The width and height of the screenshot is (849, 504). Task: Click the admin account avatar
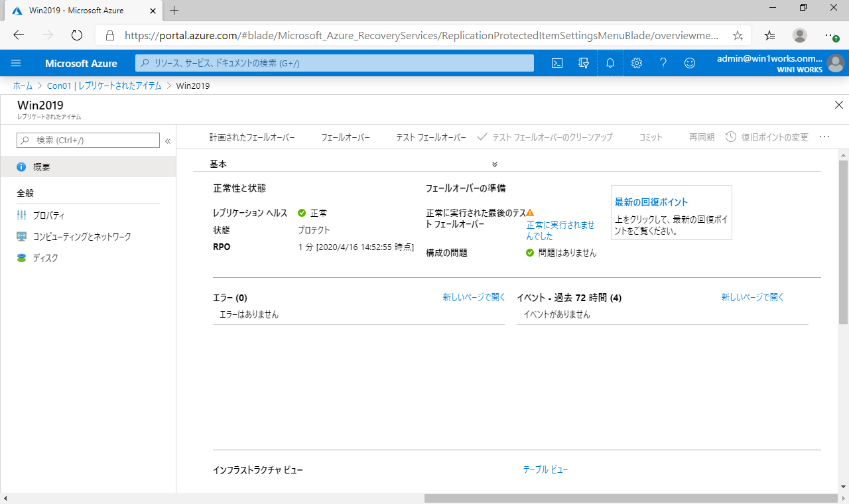coord(835,63)
